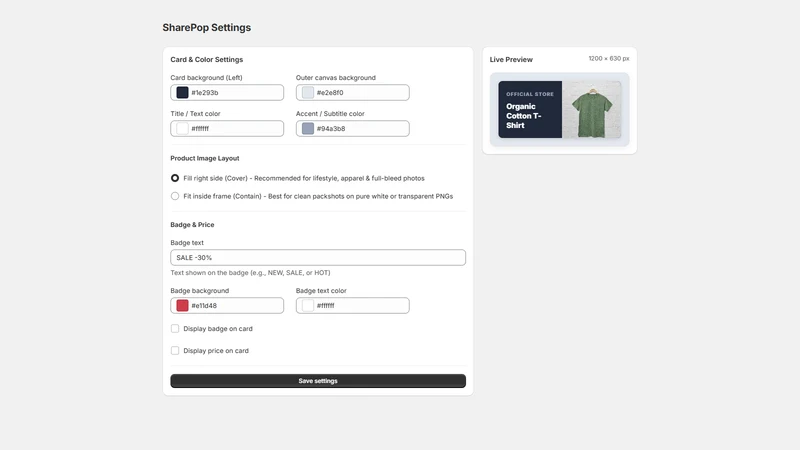Click the Badge & Price heading
The height and width of the screenshot is (450, 800).
tap(192, 224)
